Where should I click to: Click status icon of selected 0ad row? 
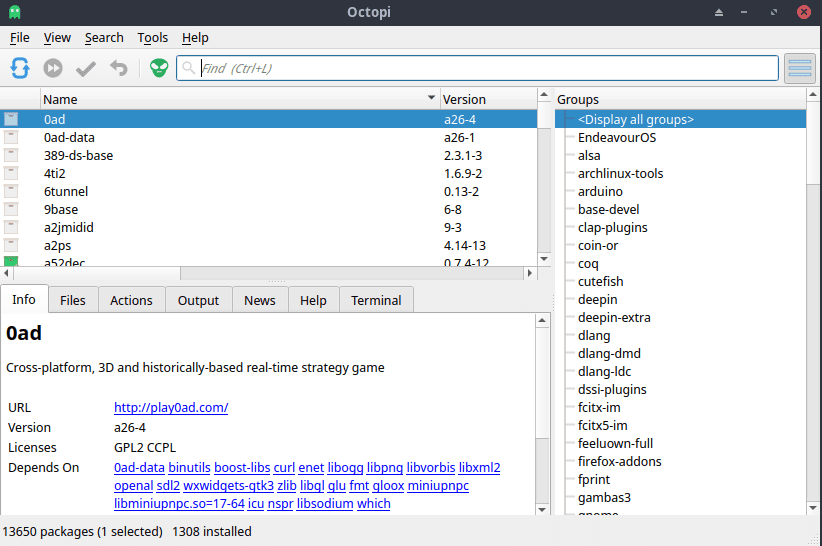pos(11,119)
